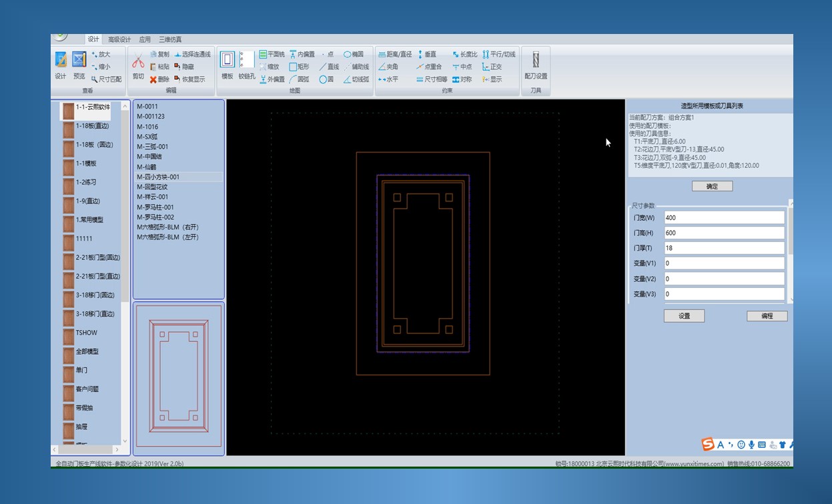The width and height of the screenshot is (832, 504).
Task: Click the 设计 (Design) ribbon icon
Action: pos(61,65)
